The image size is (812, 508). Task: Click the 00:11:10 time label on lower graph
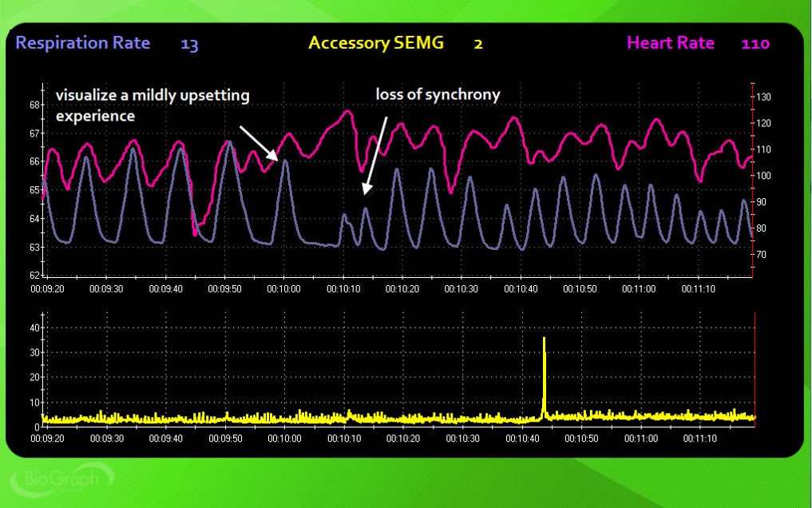[x=699, y=439]
